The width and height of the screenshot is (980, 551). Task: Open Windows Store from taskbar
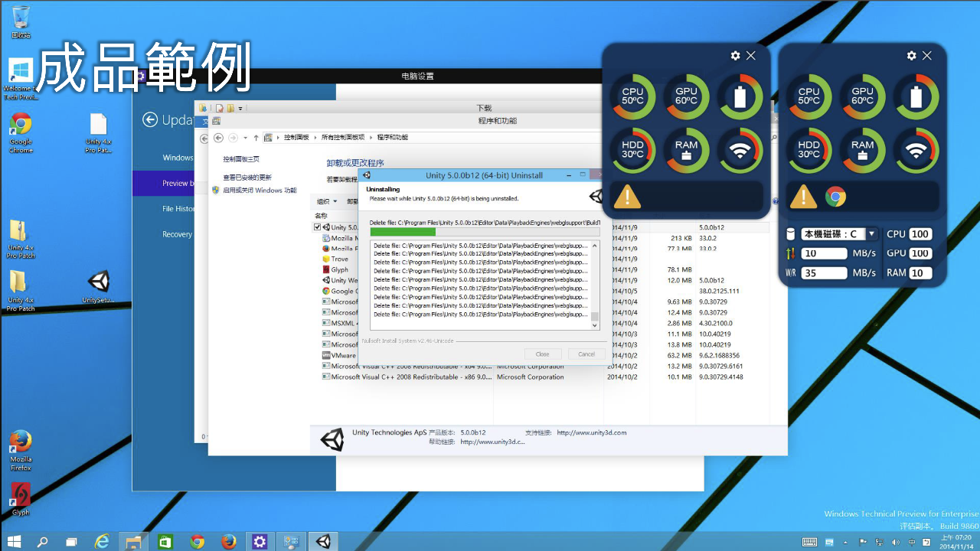click(165, 542)
